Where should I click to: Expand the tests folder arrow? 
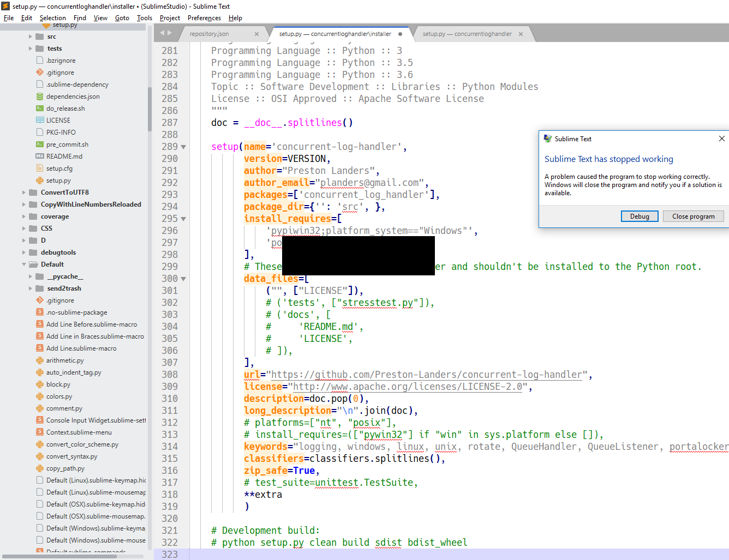click(30, 49)
